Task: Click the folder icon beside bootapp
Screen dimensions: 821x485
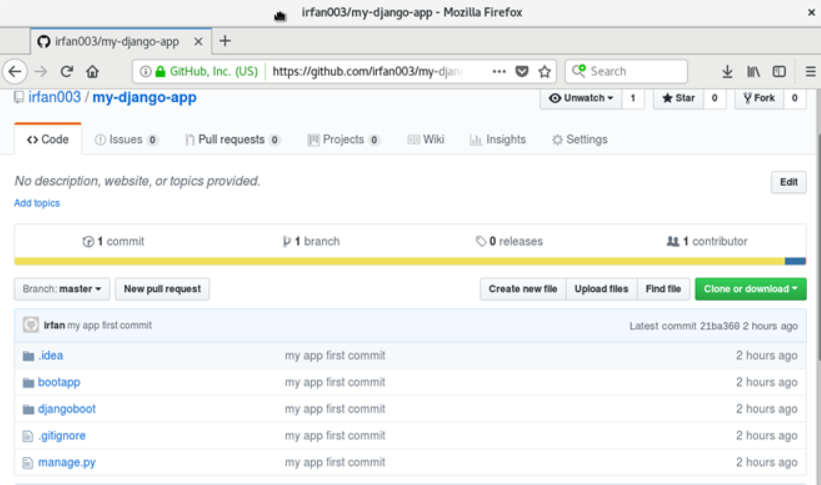Action: click(28, 383)
